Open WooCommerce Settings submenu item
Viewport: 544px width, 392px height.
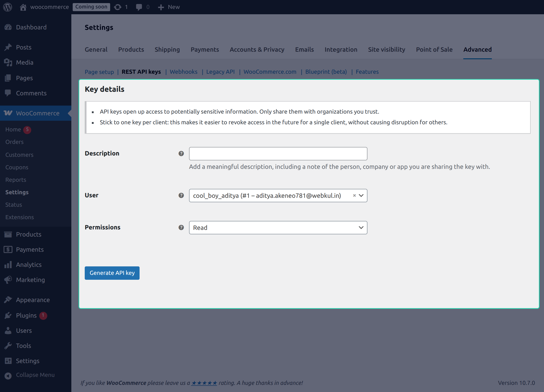click(x=17, y=192)
